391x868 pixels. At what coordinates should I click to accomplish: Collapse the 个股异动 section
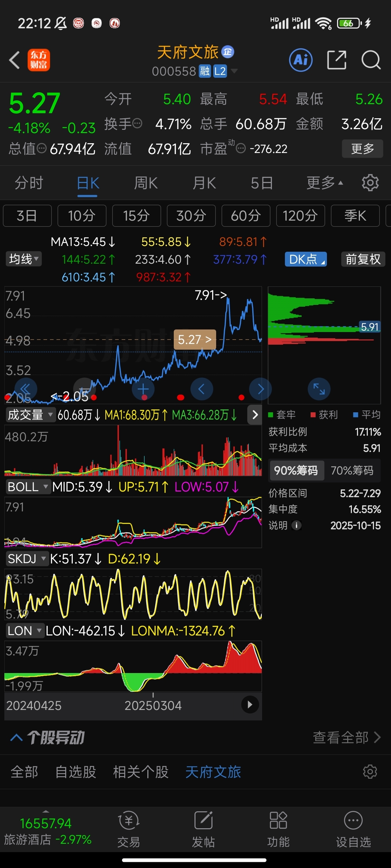coord(17,737)
